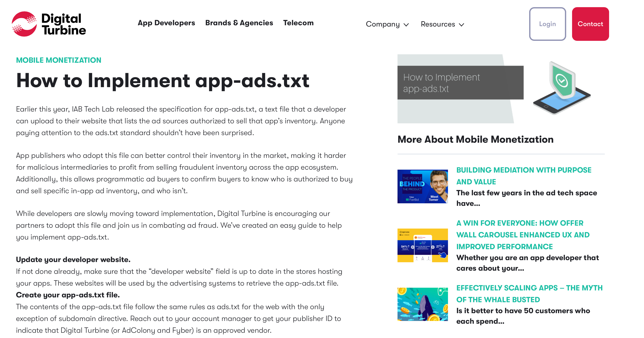This screenshot has height=338, width=644.
Task: Click the article title How to Implement app-ads.txt
Action: pos(163,81)
